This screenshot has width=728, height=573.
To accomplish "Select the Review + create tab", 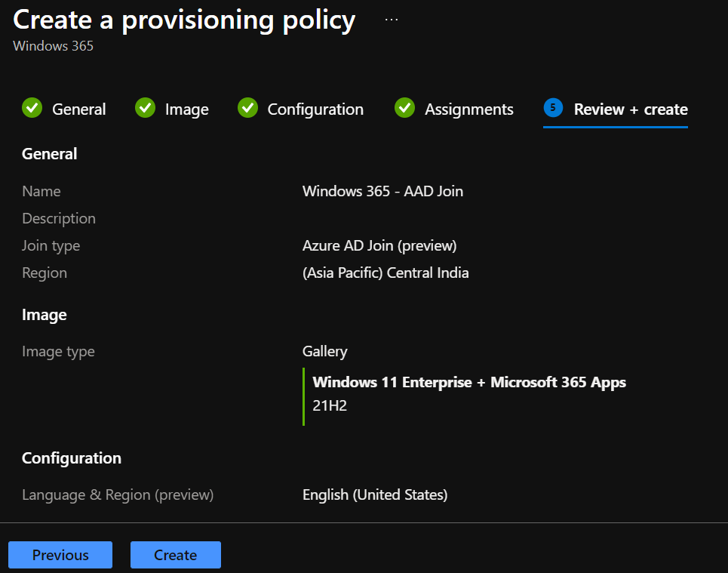I will coord(616,110).
